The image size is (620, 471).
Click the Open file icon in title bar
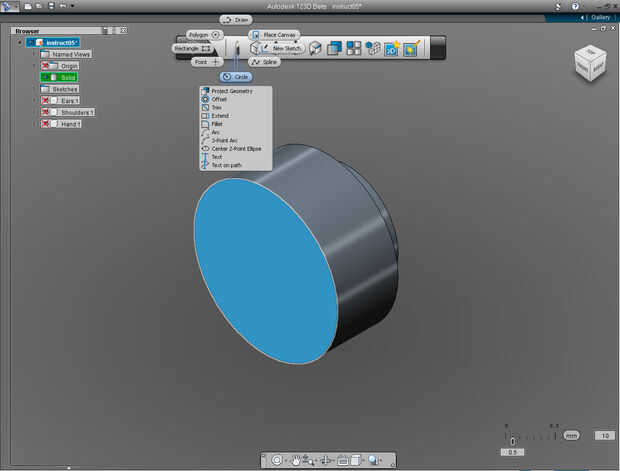click(39, 6)
